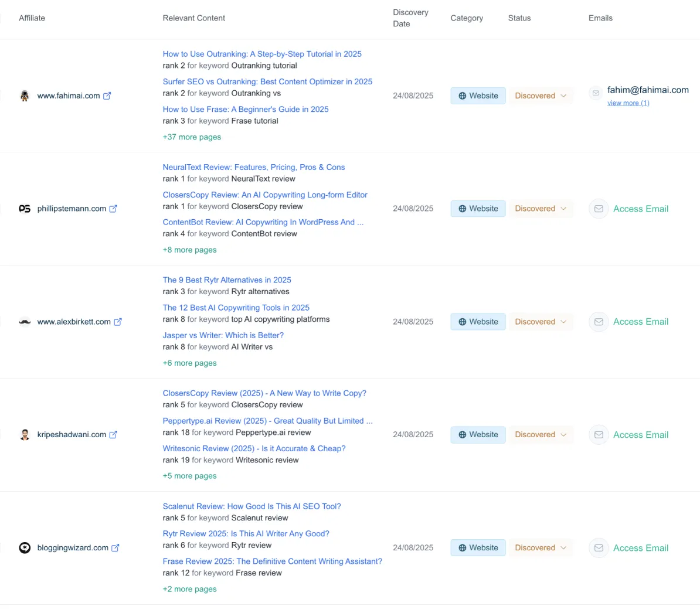Click envelope icon in phillipstemann.com row

click(x=599, y=209)
